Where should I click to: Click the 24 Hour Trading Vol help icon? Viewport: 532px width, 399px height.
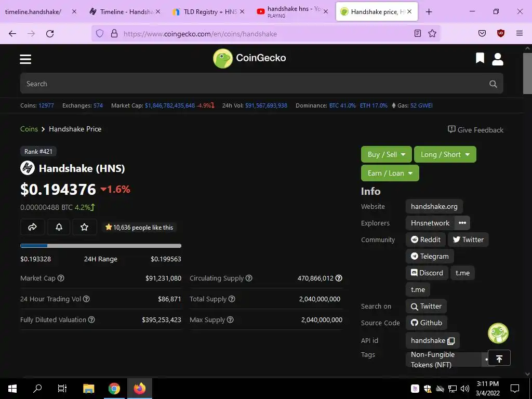pos(86,299)
